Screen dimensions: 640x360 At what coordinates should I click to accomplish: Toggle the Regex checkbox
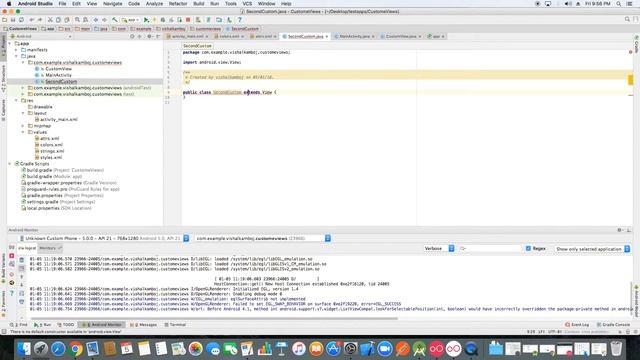[x=528, y=248]
